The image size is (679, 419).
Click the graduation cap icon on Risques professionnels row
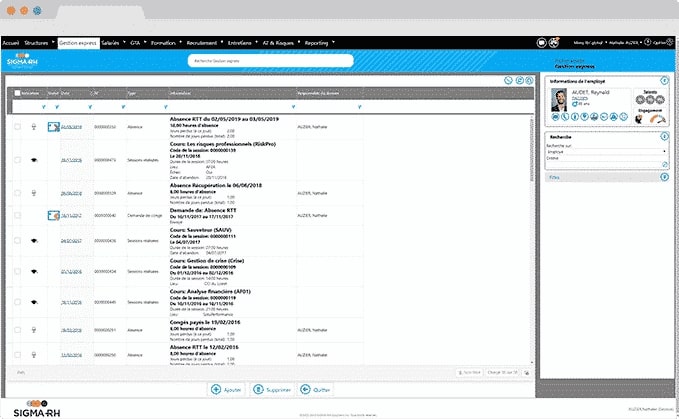35,159
